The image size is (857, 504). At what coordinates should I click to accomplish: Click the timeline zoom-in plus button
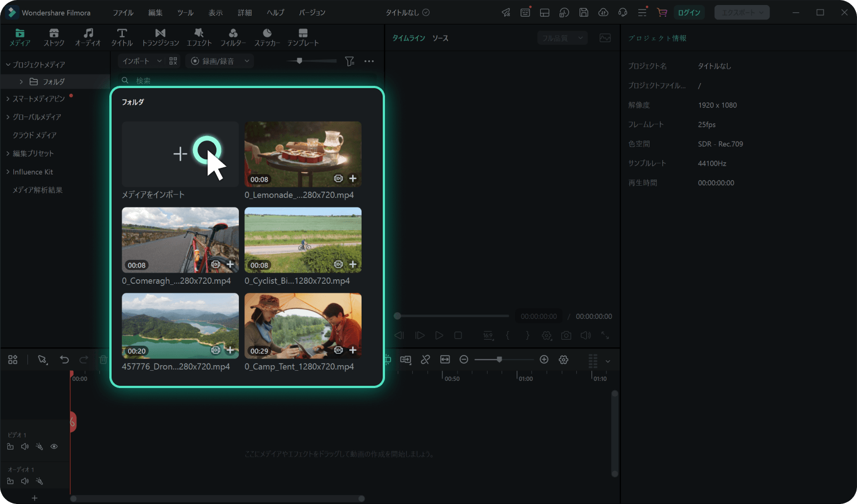(544, 360)
